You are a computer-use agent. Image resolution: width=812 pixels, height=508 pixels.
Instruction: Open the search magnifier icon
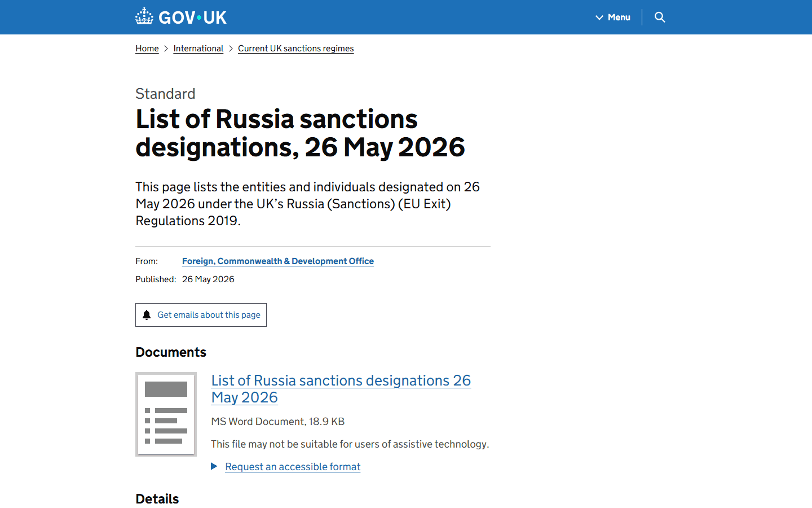pyautogui.click(x=660, y=17)
